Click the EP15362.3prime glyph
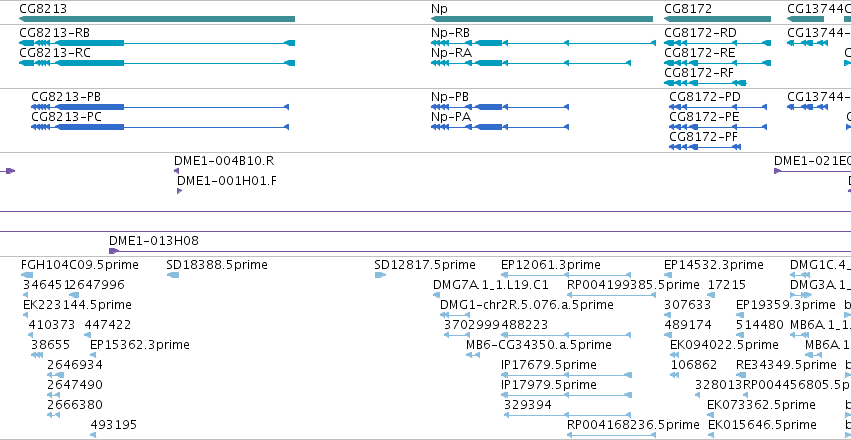Image resolution: width=851 pixels, height=440 pixels. coord(93,355)
